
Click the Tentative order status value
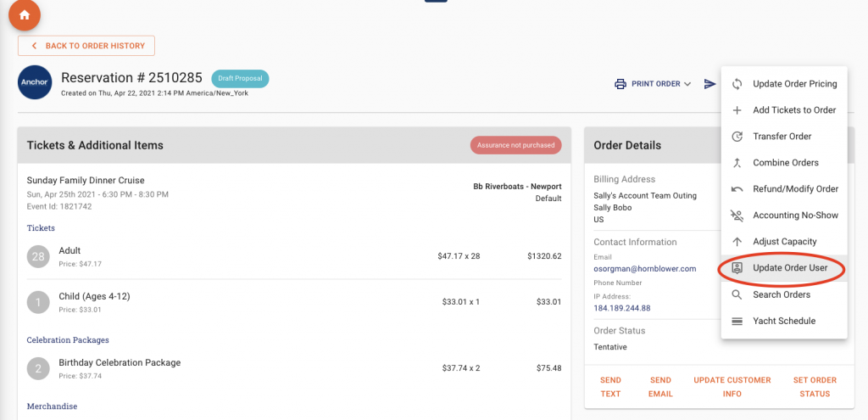pyautogui.click(x=610, y=347)
